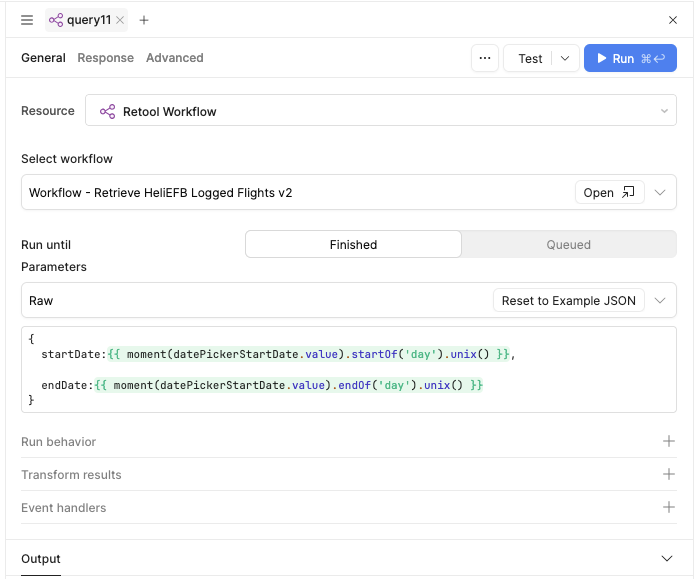The height and width of the screenshot is (579, 694).
Task: Close the query11 tab
Action: [x=120, y=20]
